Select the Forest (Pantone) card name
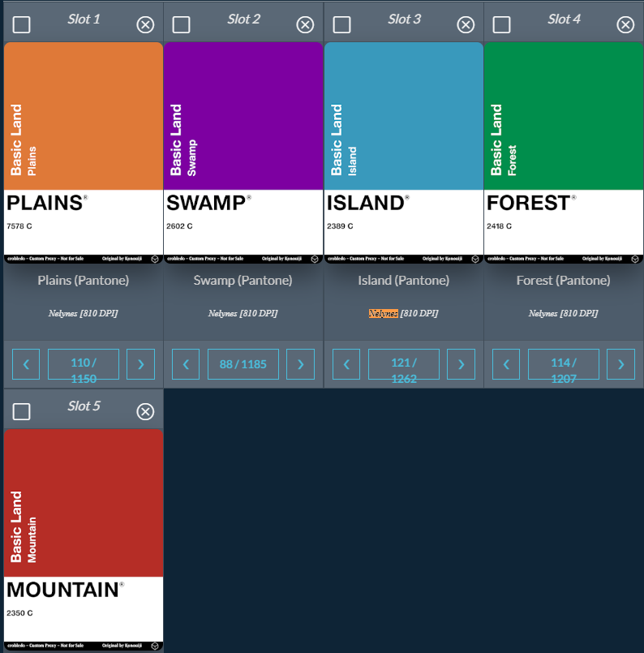The image size is (644, 653). coord(563,281)
